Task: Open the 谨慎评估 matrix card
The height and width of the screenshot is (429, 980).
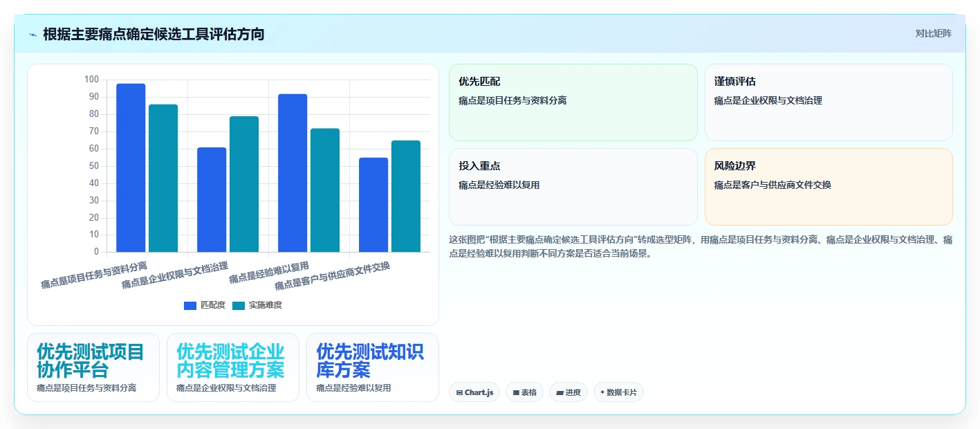Action: tap(829, 102)
